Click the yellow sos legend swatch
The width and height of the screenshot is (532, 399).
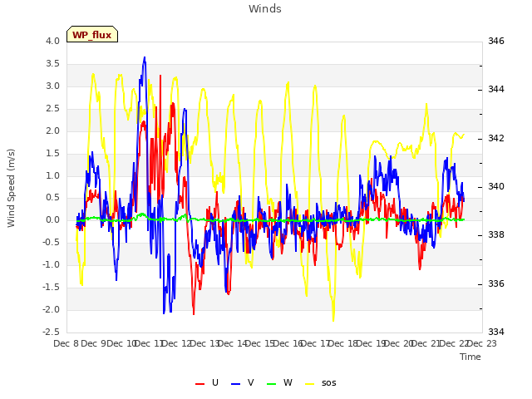310,383
